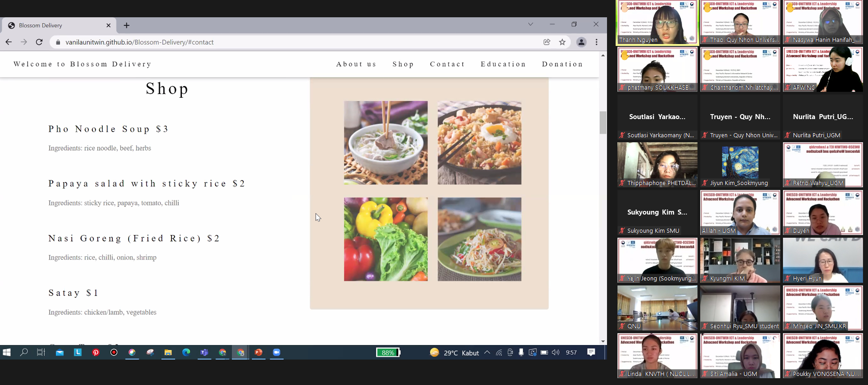The width and height of the screenshot is (868, 385).
Task: Open Chrome profile avatar button
Action: [581, 42]
